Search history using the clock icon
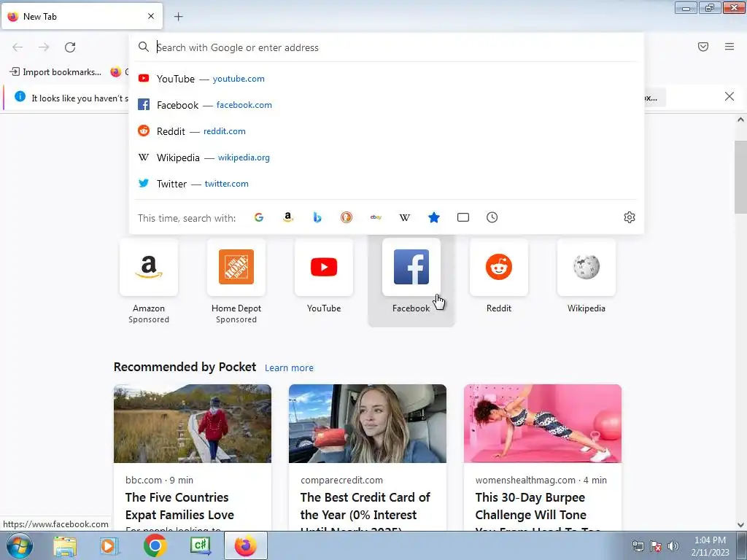Image resolution: width=747 pixels, height=560 pixels. pos(492,217)
